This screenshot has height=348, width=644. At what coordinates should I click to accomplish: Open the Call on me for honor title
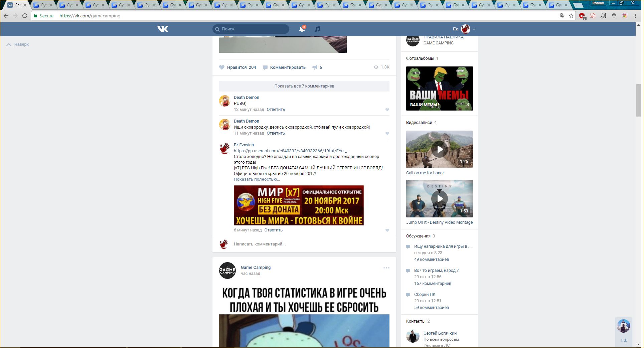click(425, 173)
